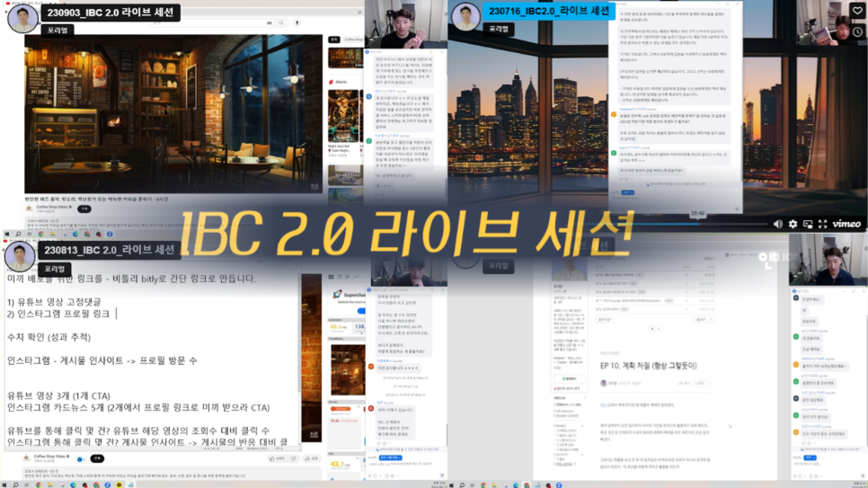This screenshot has width=868, height=488.
Task: Click the search icon on the bottom-left taskbar
Action: 15,484
